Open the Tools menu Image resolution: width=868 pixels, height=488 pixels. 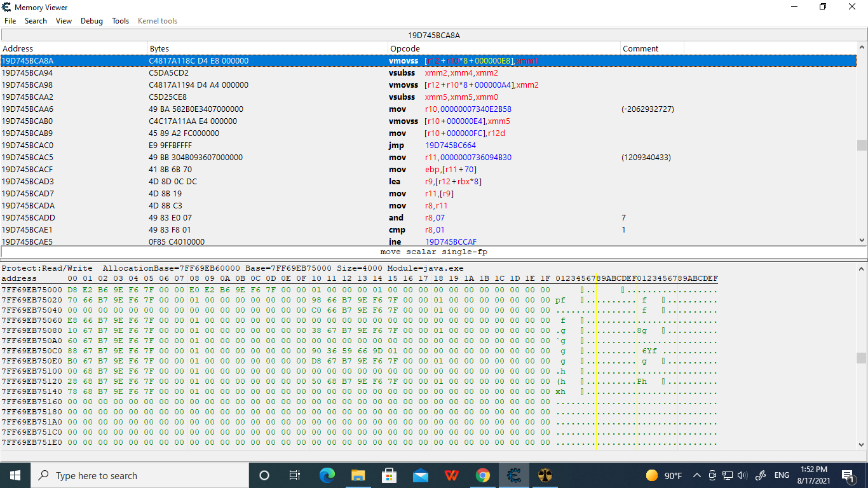coord(120,20)
